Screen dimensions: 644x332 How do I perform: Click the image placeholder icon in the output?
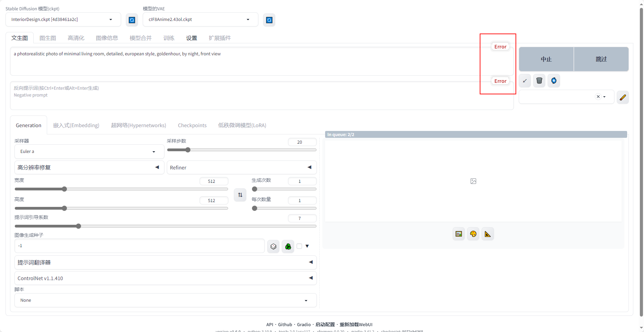pyautogui.click(x=473, y=181)
